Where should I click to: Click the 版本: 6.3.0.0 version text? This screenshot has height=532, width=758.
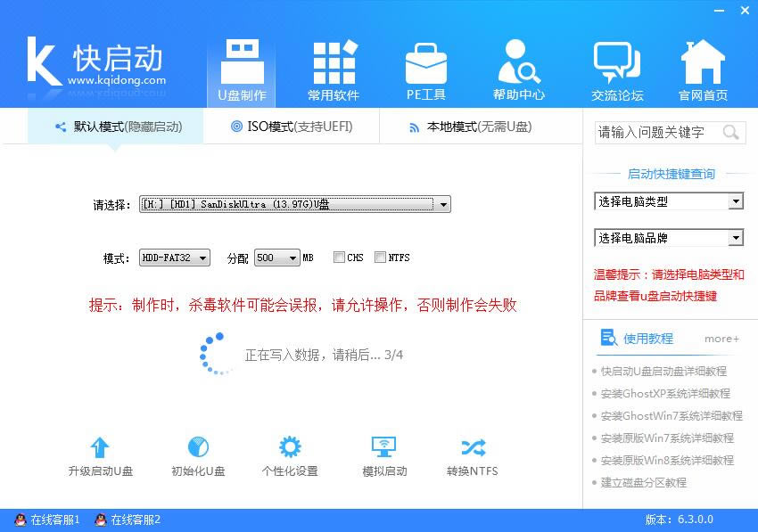click(x=680, y=520)
